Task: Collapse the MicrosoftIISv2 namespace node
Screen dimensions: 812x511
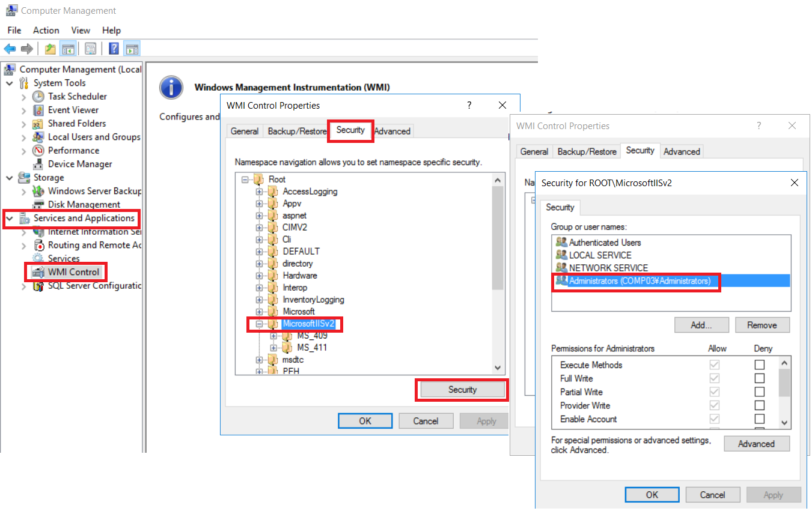Action: pyautogui.click(x=258, y=324)
